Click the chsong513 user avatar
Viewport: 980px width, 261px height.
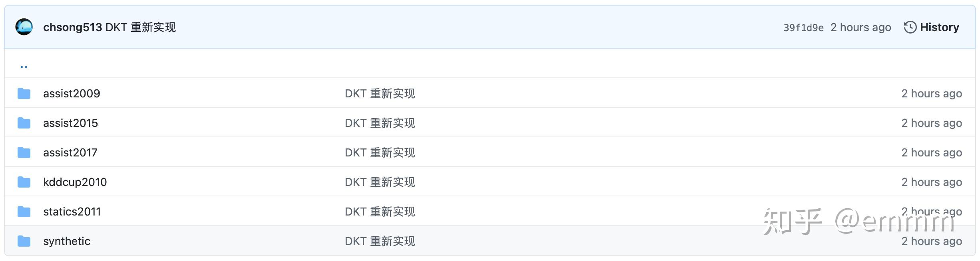[24, 27]
